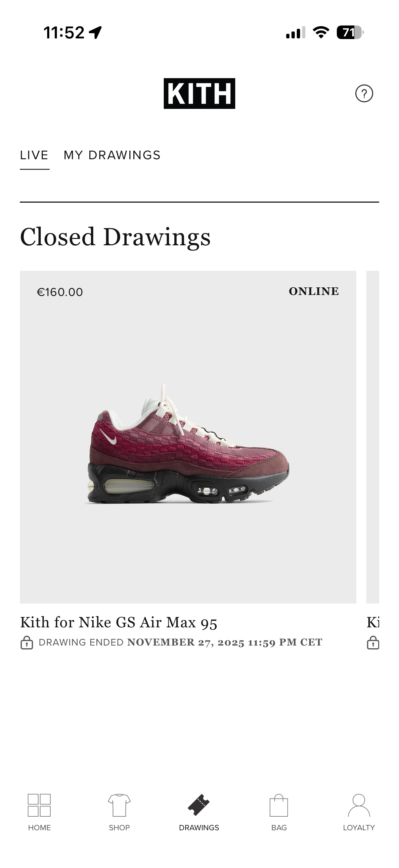Open Kith for Nike GS Air Max 95 title
399x868 pixels.
[x=118, y=622]
